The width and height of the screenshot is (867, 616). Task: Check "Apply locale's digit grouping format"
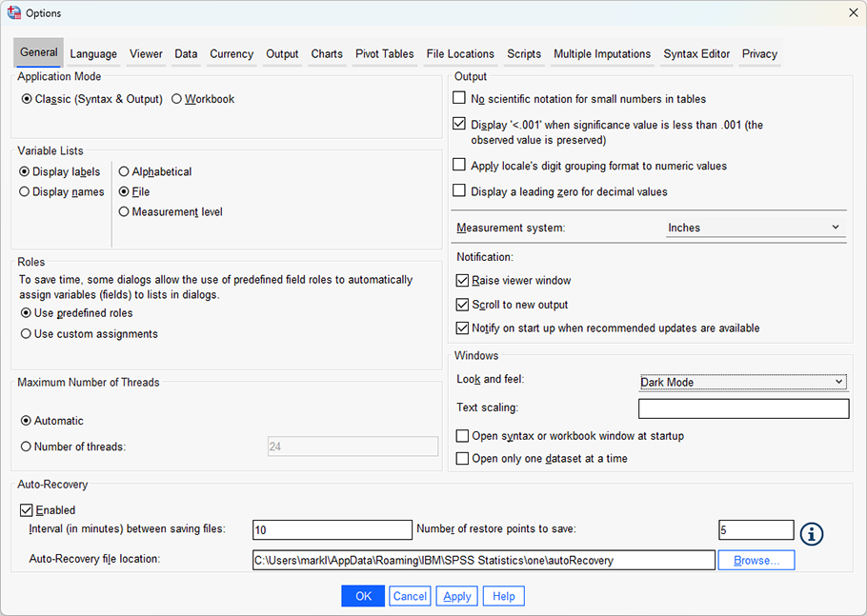(x=460, y=166)
